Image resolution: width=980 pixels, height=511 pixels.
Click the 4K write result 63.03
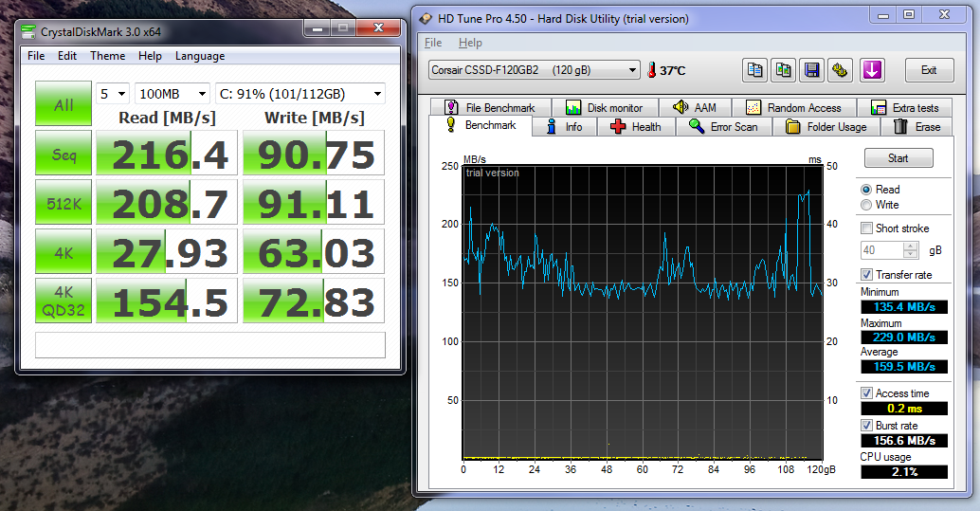313,251
